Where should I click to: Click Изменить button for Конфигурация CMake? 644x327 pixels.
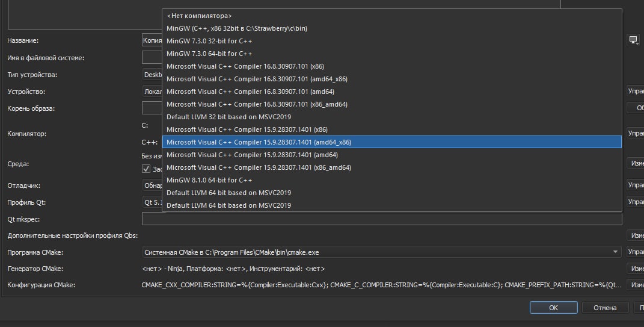point(636,285)
